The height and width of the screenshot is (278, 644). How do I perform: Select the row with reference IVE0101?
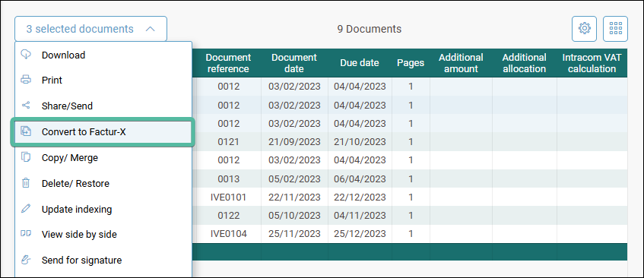point(410,197)
